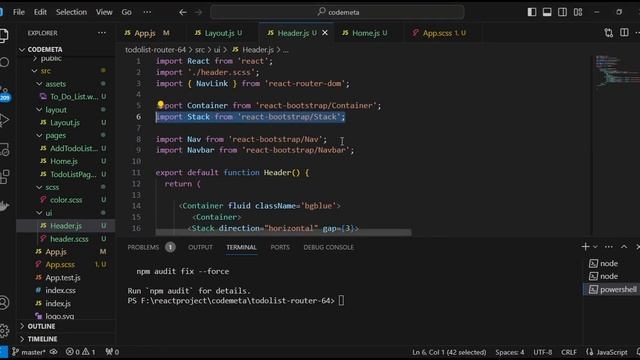Toggle the primary side bar layout icon
640x360 pixels.
pyautogui.click(x=532, y=12)
